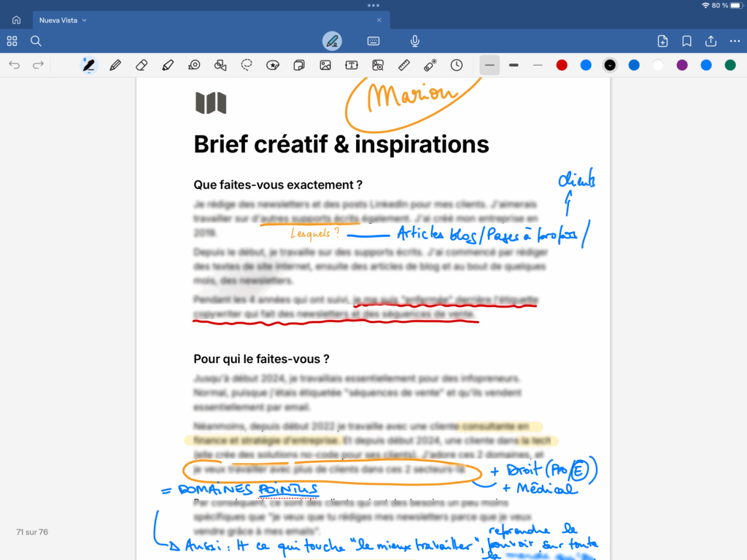The width and height of the screenshot is (747, 560).
Task: Tap the page indicator showing 71 sur 76
Action: pos(31,532)
